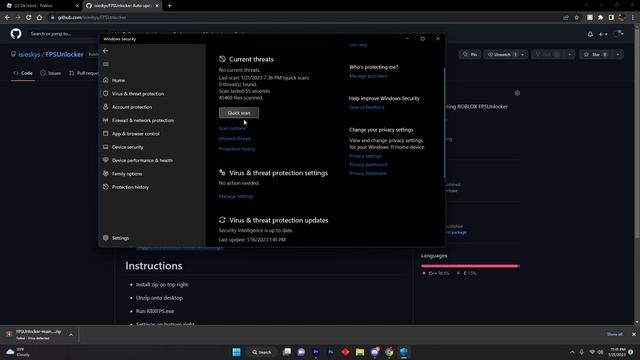
Task: Open the Pull requests tab
Action: coord(83,73)
